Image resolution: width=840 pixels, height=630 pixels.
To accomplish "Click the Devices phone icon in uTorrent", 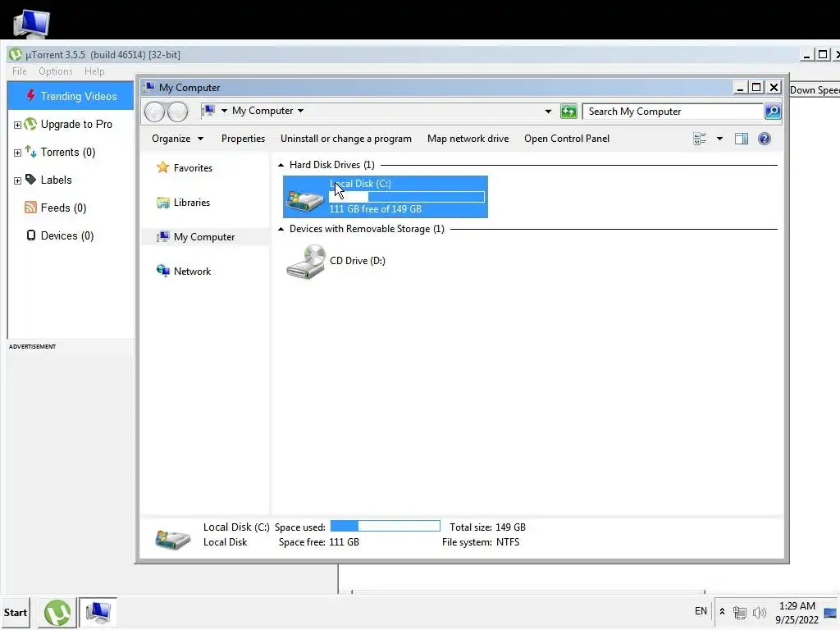I will (x=31, y=235).
